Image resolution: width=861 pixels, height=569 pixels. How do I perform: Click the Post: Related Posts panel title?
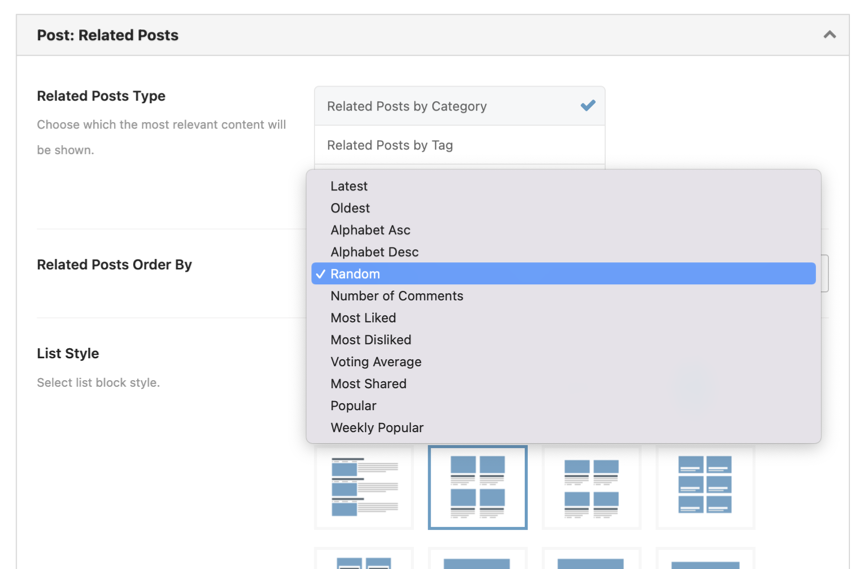click(108, 35)
